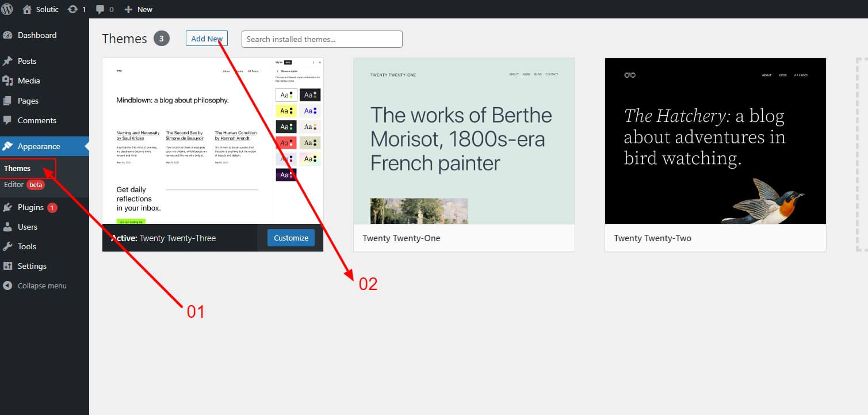Open the + New content dropdown
868x415 pixels.
[138, 9]
